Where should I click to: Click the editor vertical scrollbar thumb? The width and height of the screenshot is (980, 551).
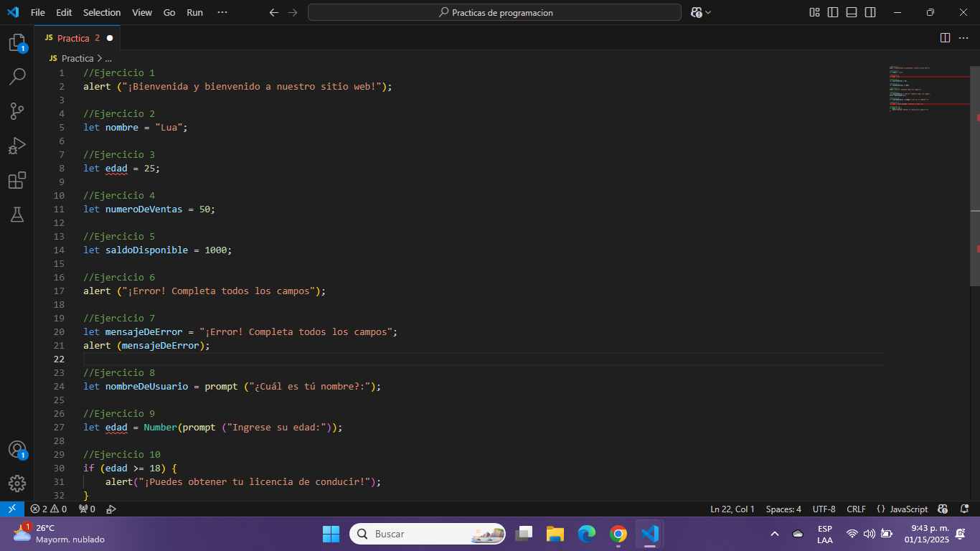(975, 176)
